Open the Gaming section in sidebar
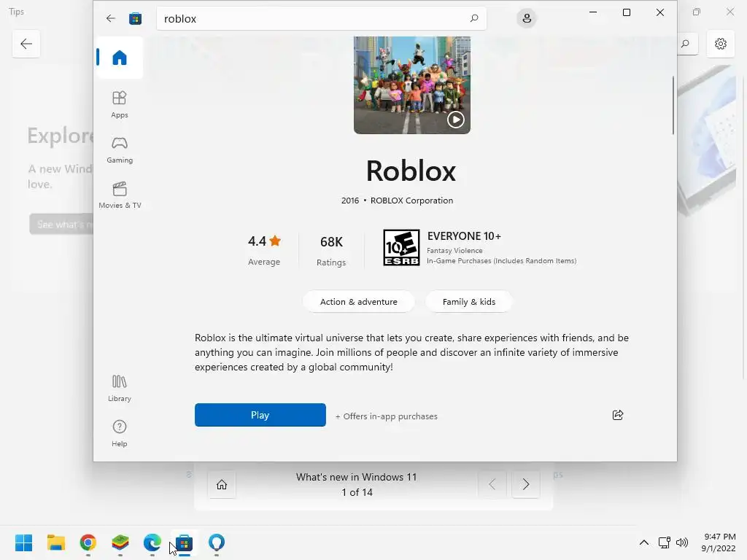747x560 pixels. pos(119,149)
